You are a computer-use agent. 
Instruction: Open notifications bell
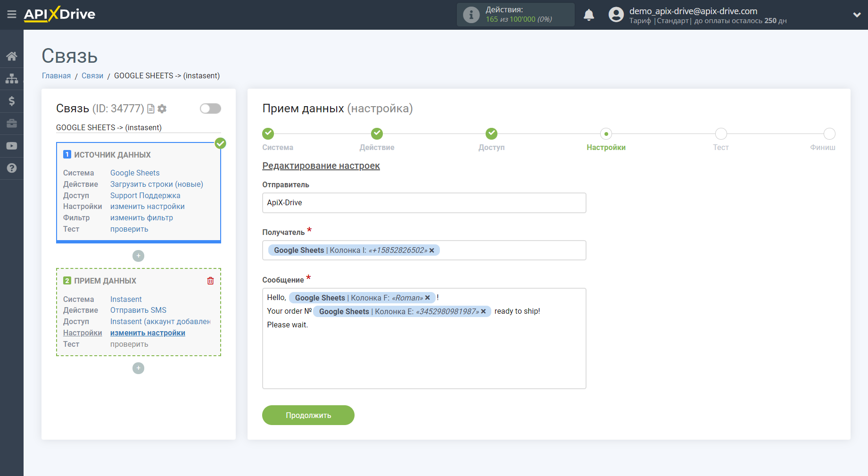[589, 15]
